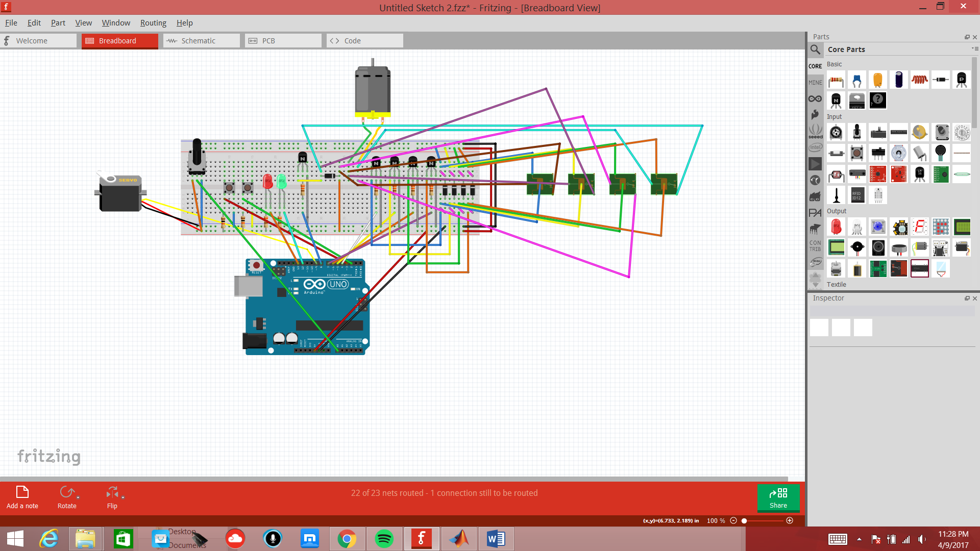Click the Share button
The height and width of the screenshot is (551, 980).
[x=778, y=497]
